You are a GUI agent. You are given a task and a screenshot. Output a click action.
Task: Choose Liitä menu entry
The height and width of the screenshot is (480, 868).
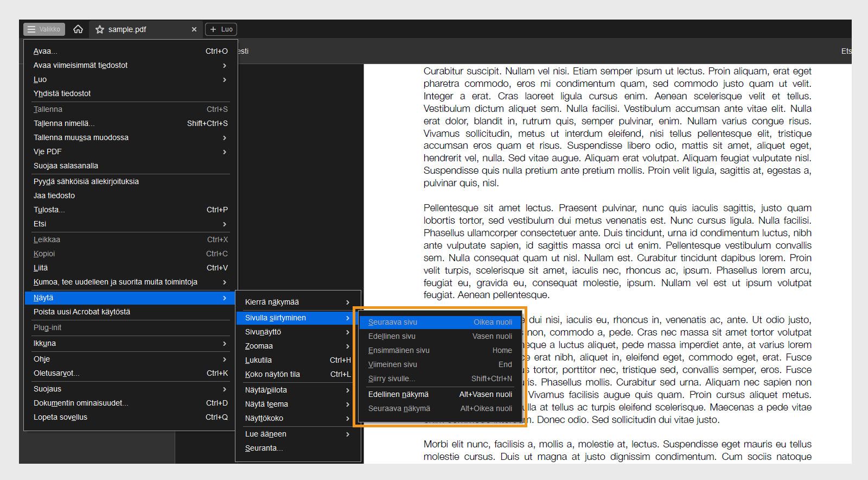tap(130, 268)
